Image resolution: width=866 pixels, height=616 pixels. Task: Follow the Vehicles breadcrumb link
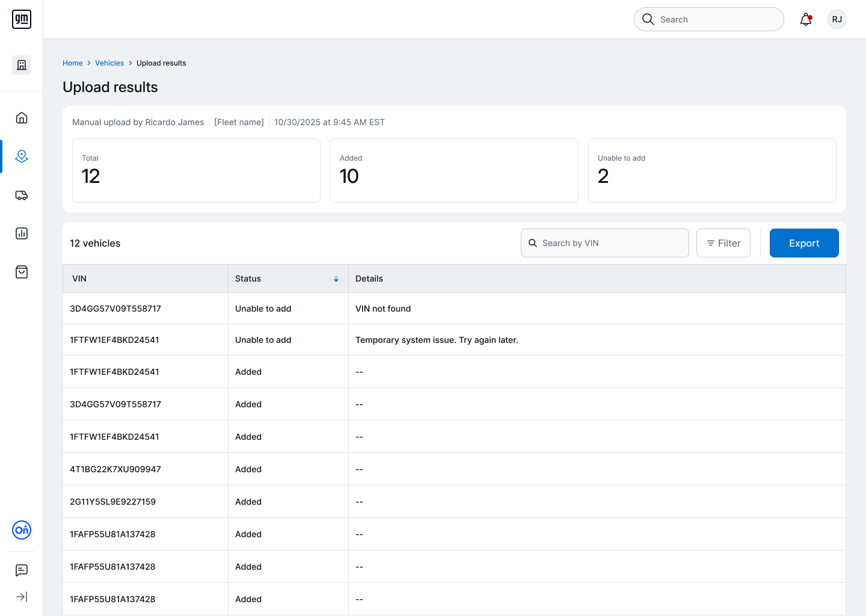(109, 63)
